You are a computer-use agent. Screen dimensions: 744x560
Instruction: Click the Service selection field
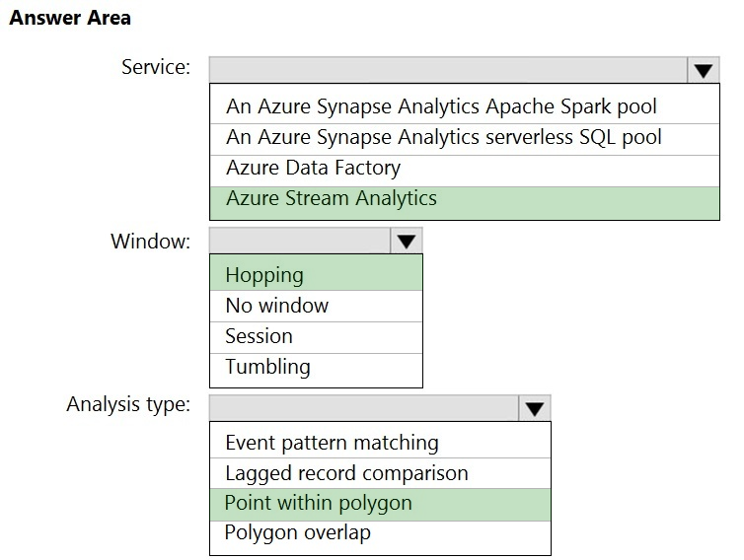coord(448,70)
